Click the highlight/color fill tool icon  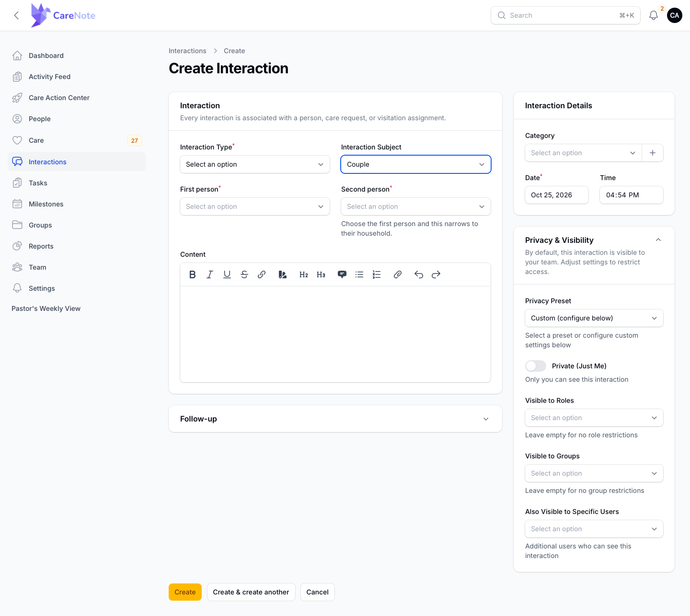pos(283,274)
